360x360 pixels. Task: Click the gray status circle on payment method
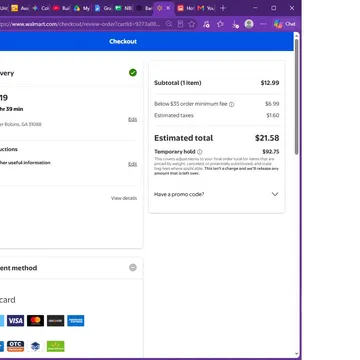click(x=133, y=267)
